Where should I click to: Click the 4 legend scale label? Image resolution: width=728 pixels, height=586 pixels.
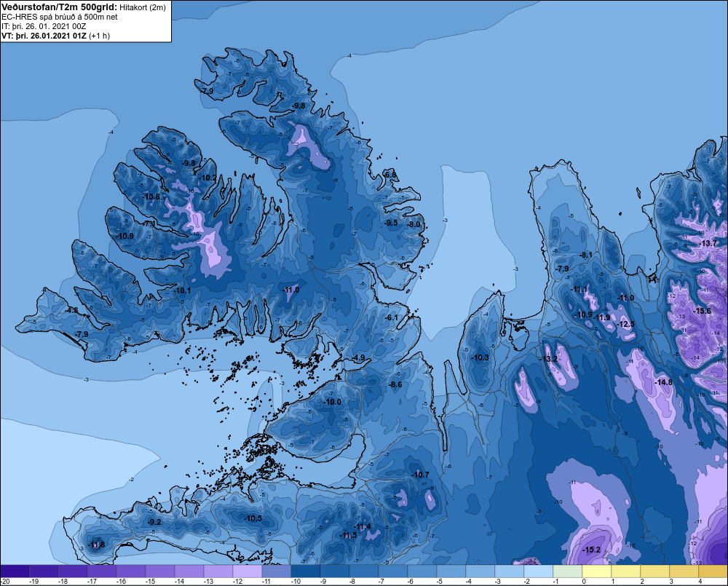700,582
